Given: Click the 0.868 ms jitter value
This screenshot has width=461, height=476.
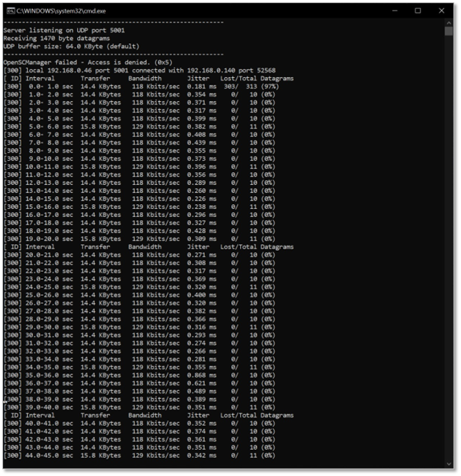Looking at the screenshot, I should point(202,375).
